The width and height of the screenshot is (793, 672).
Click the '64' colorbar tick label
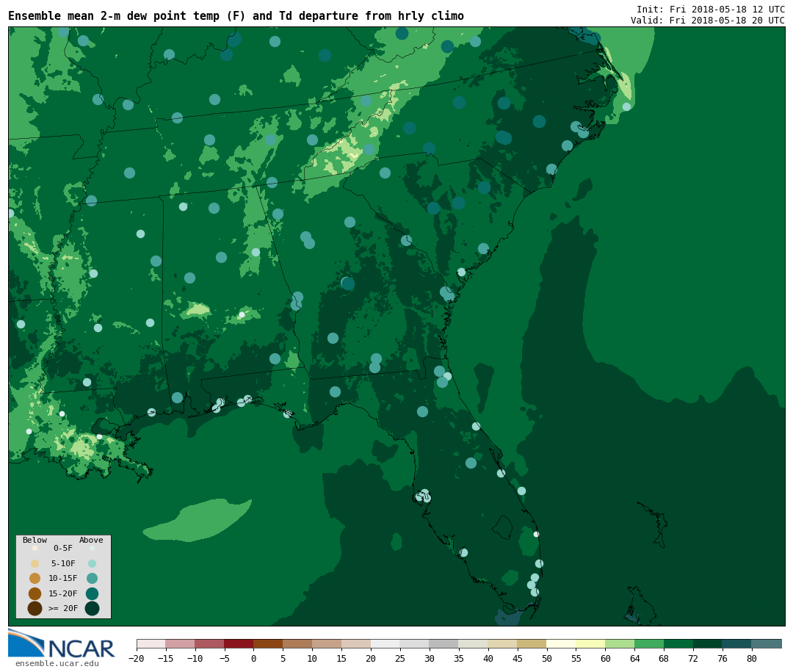pos(634,659)
